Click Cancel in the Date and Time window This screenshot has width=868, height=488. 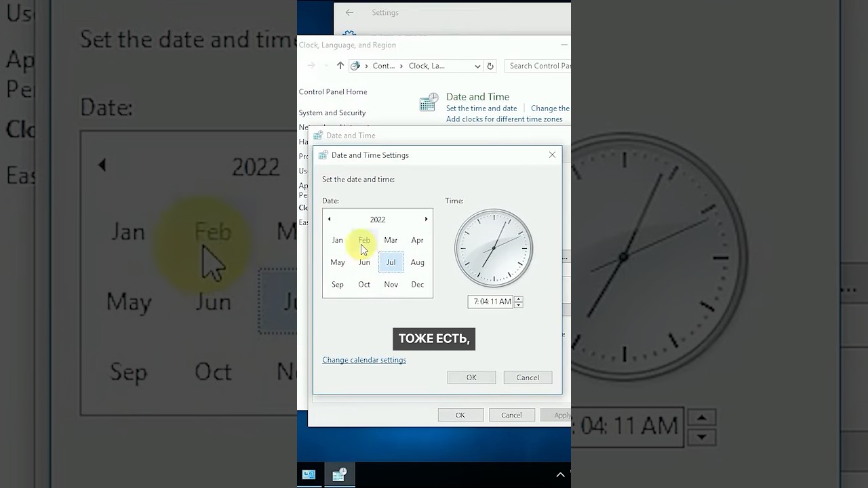tap(511, 415)
